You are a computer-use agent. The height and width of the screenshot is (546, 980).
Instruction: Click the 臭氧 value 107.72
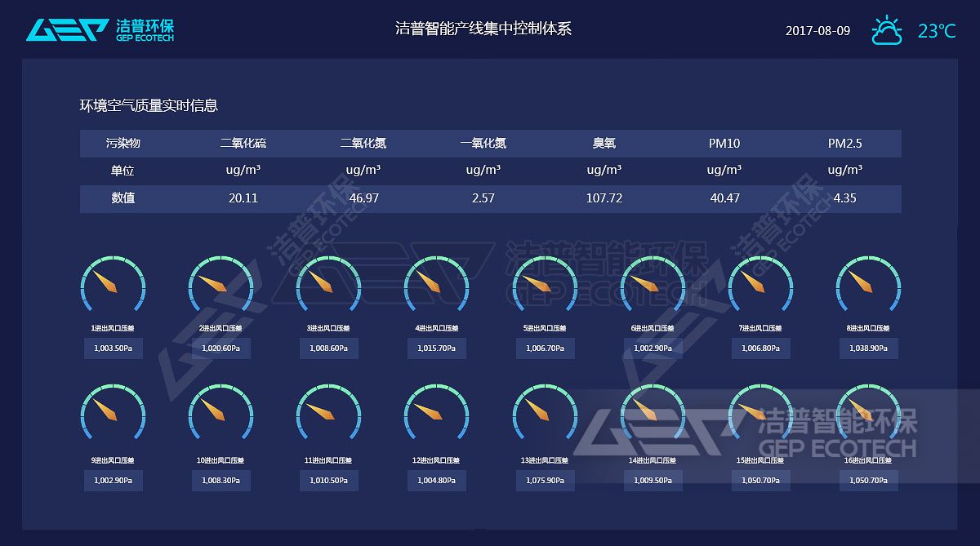click(604, 198)
